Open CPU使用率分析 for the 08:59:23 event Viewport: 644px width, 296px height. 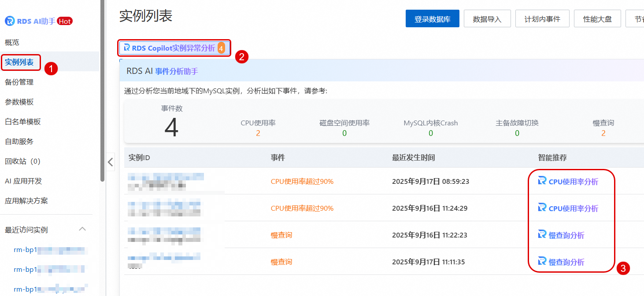click(573, 181)
